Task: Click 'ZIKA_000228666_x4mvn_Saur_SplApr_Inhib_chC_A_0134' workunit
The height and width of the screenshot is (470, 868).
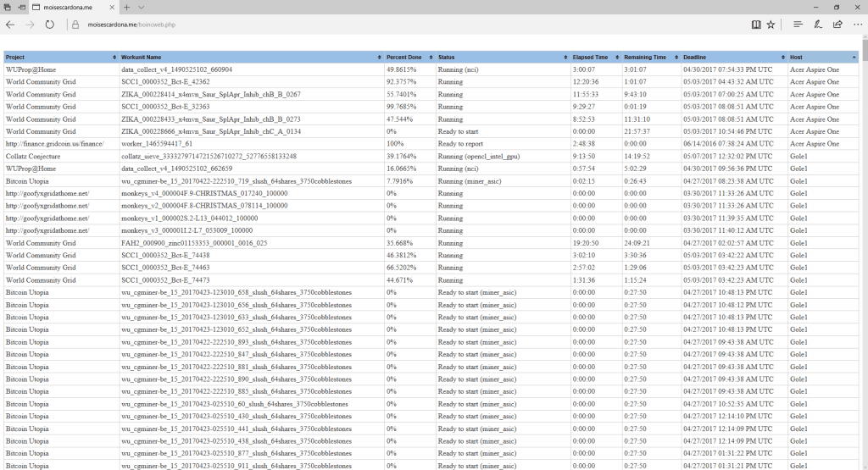Action: 211,131
